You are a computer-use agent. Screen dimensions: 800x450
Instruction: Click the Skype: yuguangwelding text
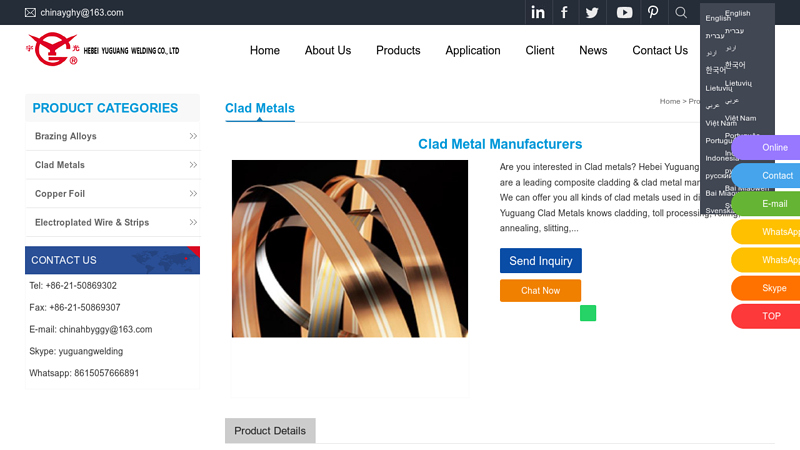pyautogui.click(x=76, y=352)
